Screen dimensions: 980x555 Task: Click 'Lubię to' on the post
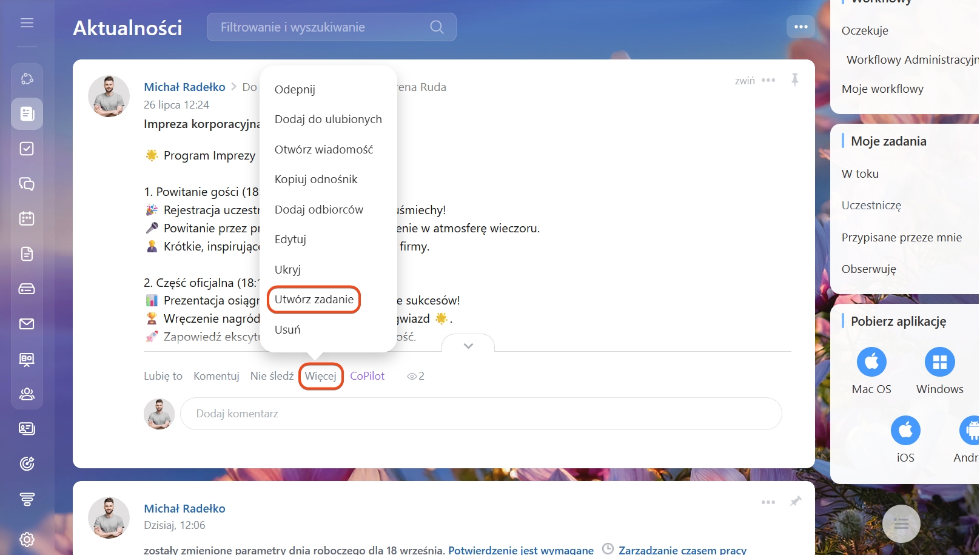coord(163,376)
